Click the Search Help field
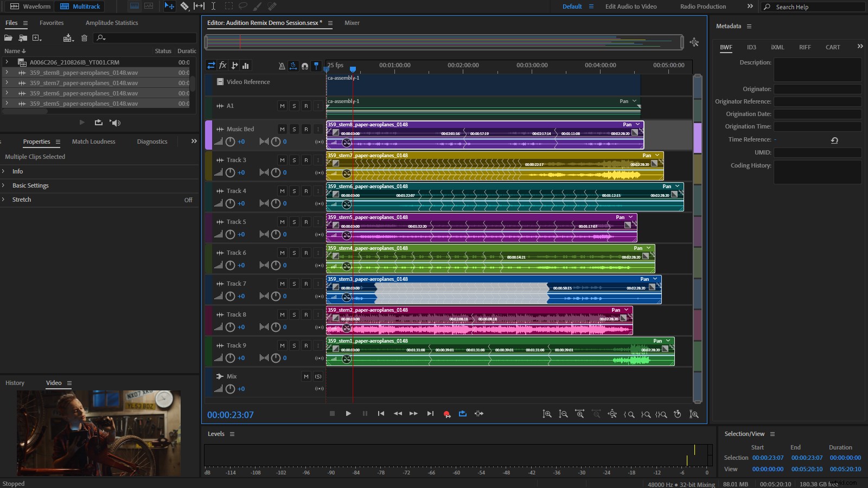The image size is (868, 488). (x=814, y=7)
